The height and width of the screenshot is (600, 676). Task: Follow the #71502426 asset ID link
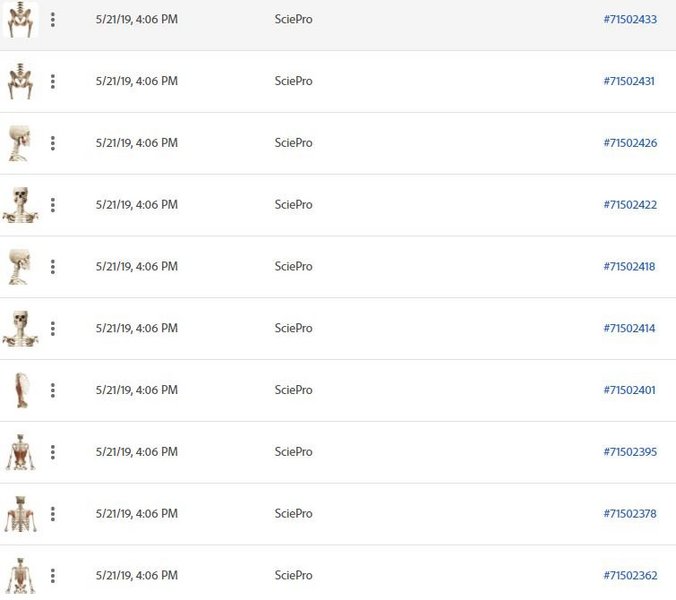pos(630,143)
